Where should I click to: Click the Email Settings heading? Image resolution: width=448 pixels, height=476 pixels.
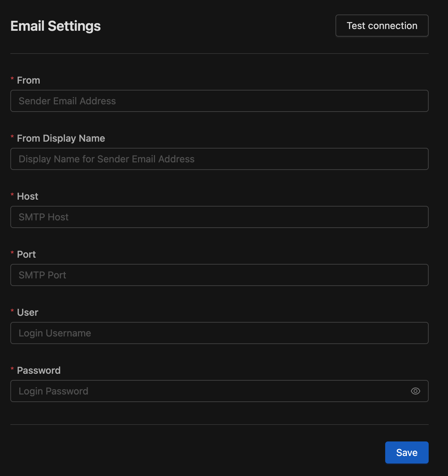point(56,26)
